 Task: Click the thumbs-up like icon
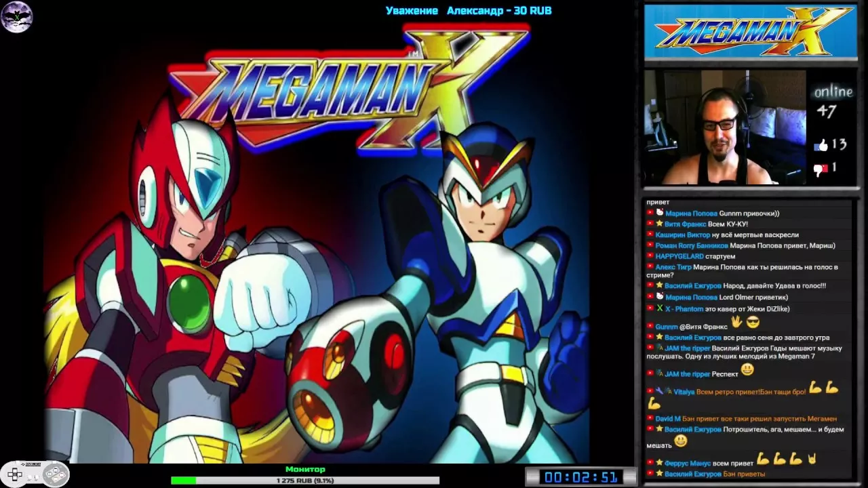821,144
